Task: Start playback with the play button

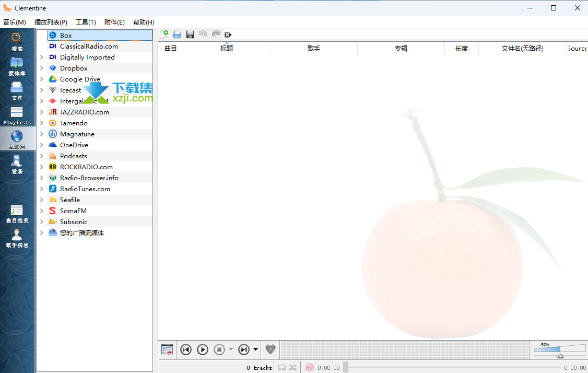Action: tap(203, 349)
